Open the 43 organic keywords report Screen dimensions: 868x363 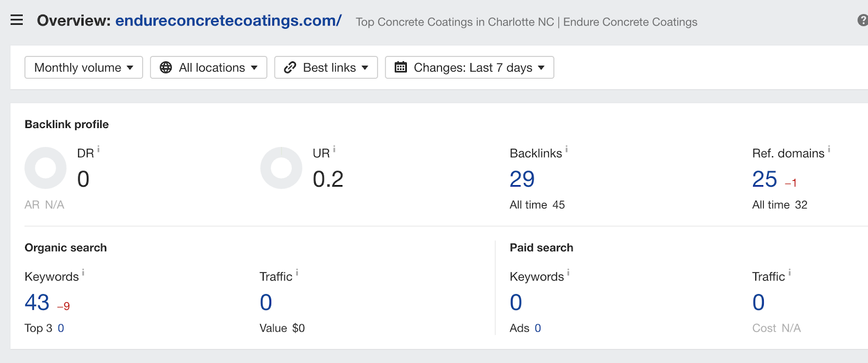37,302
